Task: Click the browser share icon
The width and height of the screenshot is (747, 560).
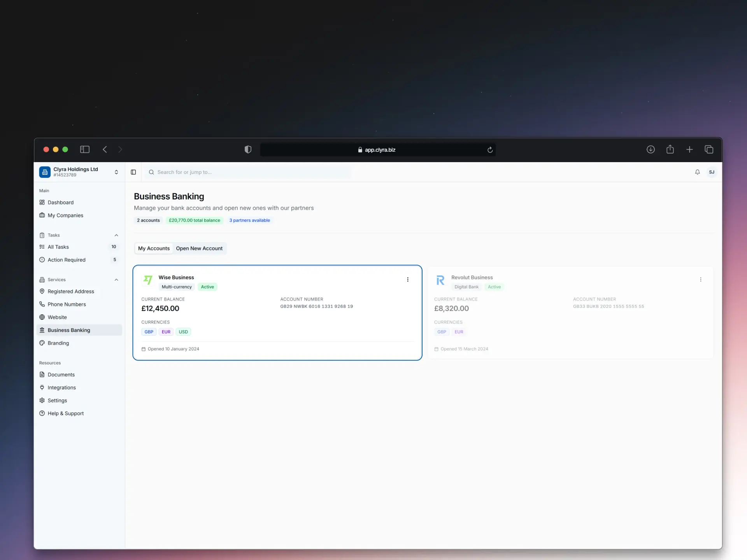Action: (670, 149)
